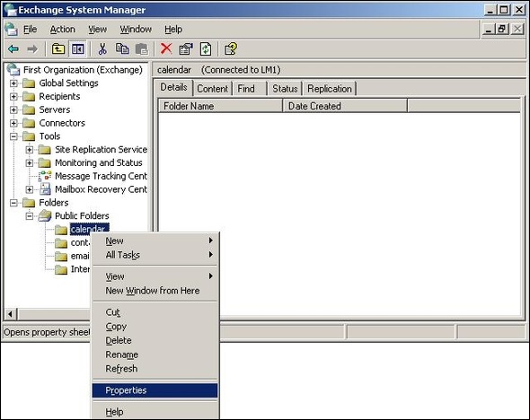Click the Public Folders tree icon
This screenshot has height=420, width=530.
point(45,215)
